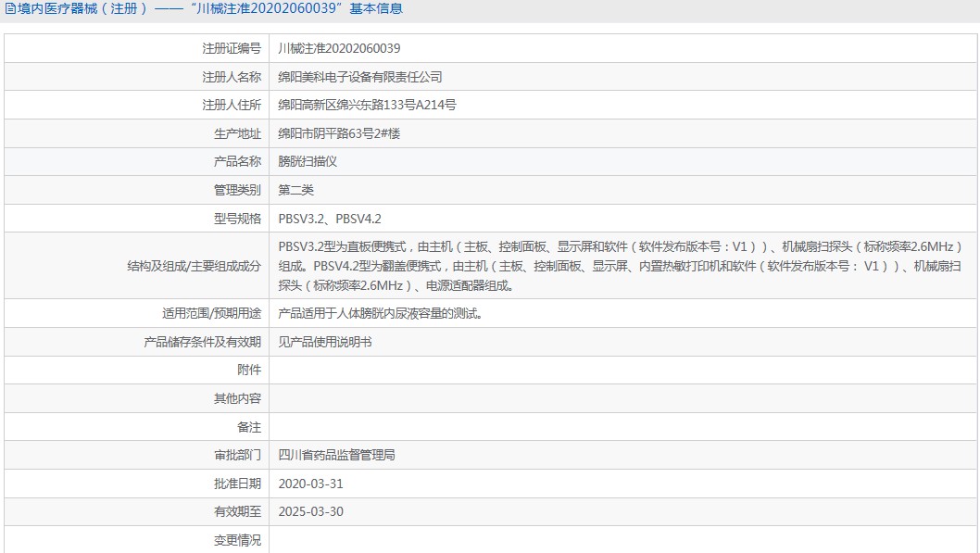This screenshot has width=980, height=553.
Task: Select value 见产品使用说明书
Action: 325,343
